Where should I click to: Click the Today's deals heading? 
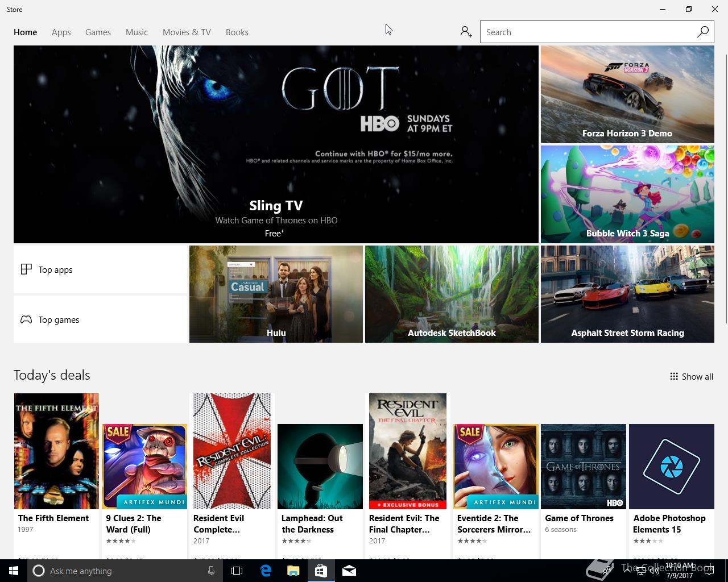pos(52,375)
